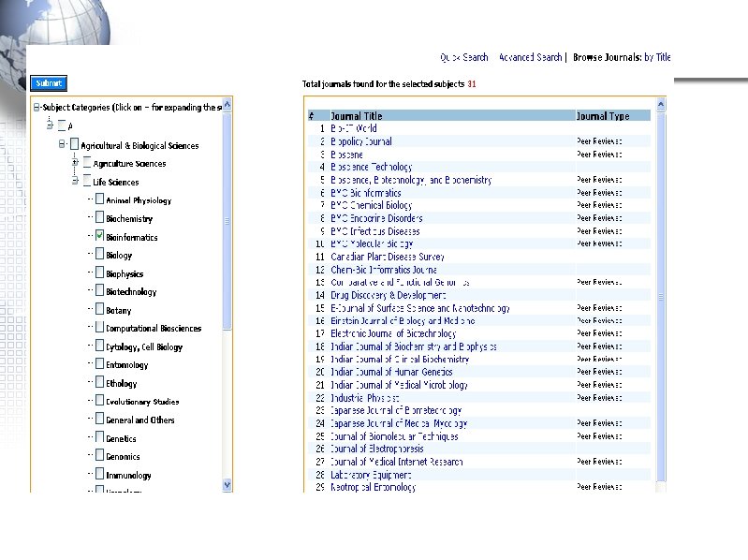Open Advanced Search link

(530, 57)
